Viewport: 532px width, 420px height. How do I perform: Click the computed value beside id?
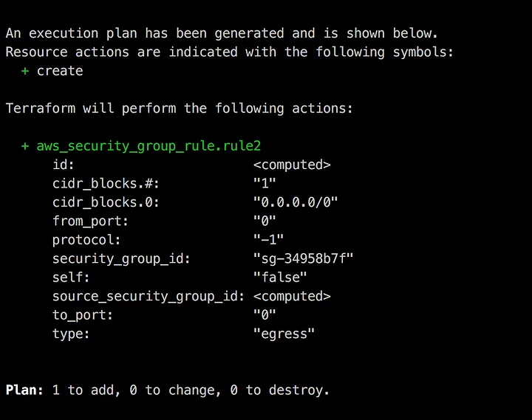point(292,165)
